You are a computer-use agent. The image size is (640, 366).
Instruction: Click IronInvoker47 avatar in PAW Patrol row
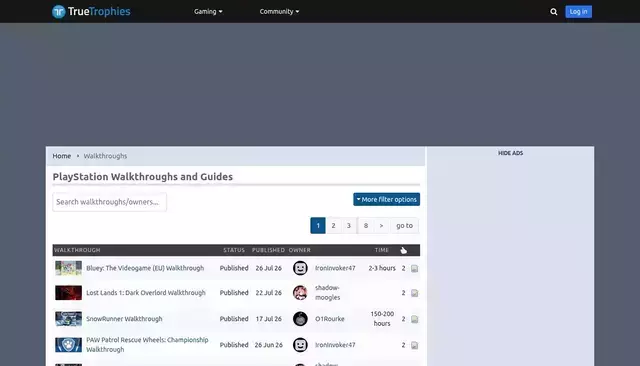300,345
